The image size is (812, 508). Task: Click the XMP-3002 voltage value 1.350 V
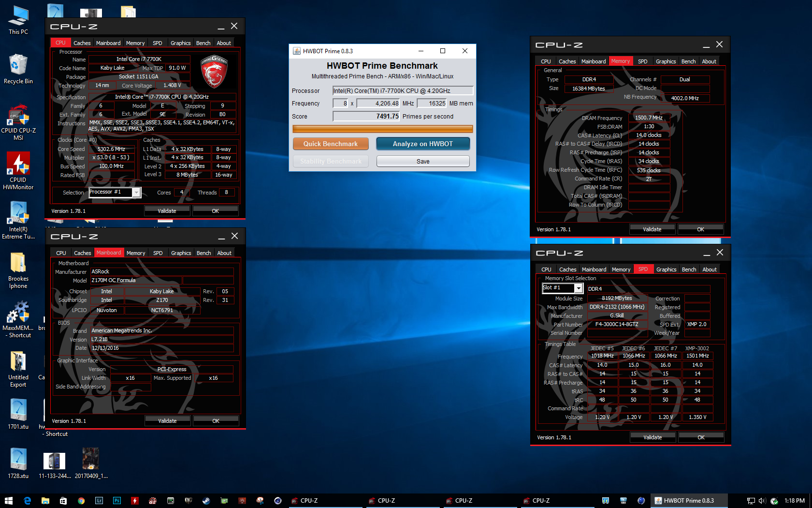[697, 417]
